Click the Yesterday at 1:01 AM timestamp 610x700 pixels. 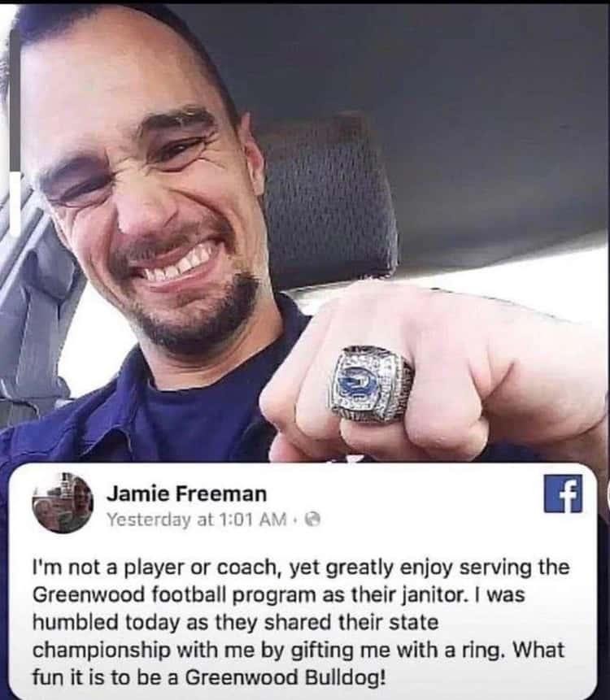(197, 520)
